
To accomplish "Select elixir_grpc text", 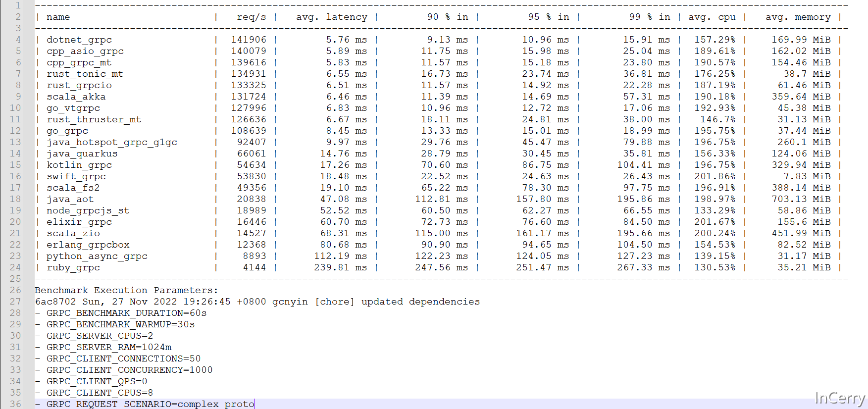I will 79,222.
